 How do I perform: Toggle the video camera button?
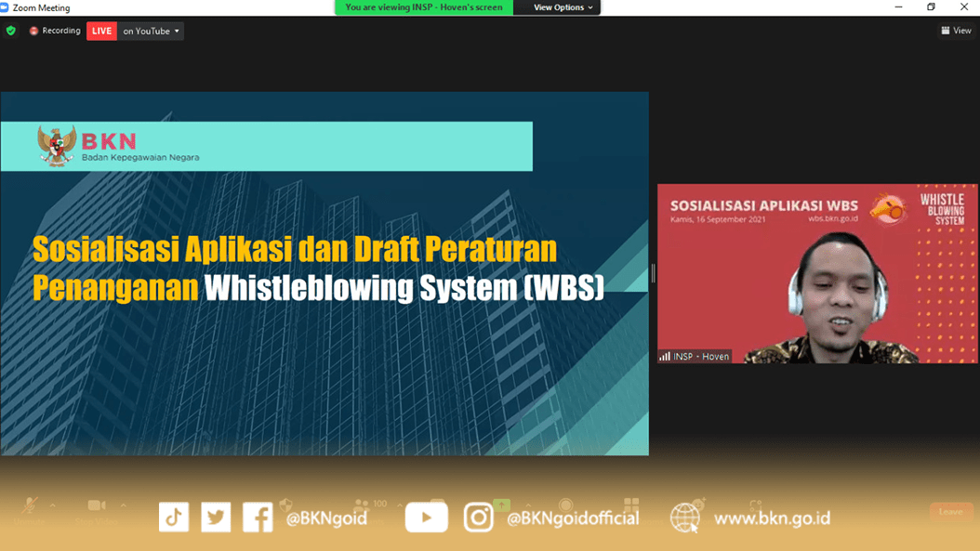[x=96, y=506]
